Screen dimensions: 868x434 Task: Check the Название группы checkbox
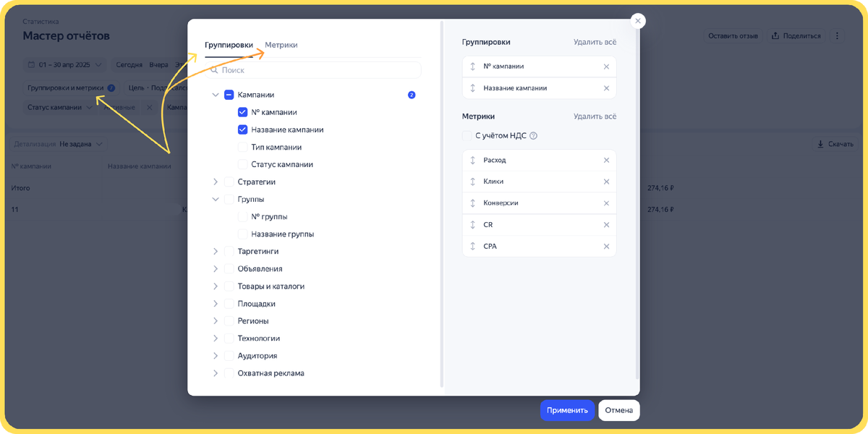click(242, 234)
